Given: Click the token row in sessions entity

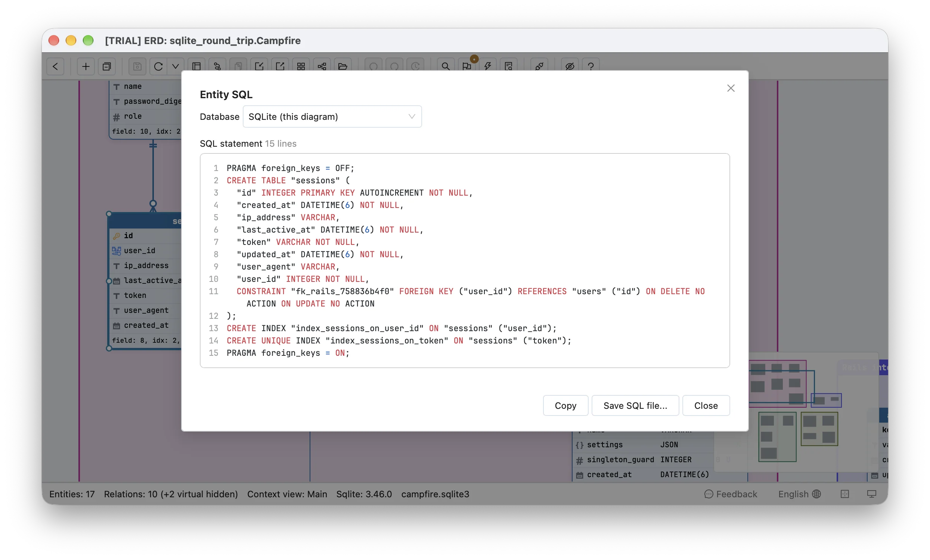Looking at the screenshot, I should [146, 295].
